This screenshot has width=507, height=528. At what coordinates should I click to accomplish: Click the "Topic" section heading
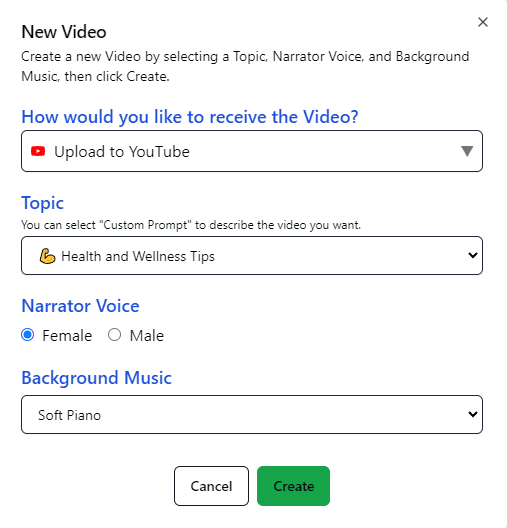click(42, 203)
